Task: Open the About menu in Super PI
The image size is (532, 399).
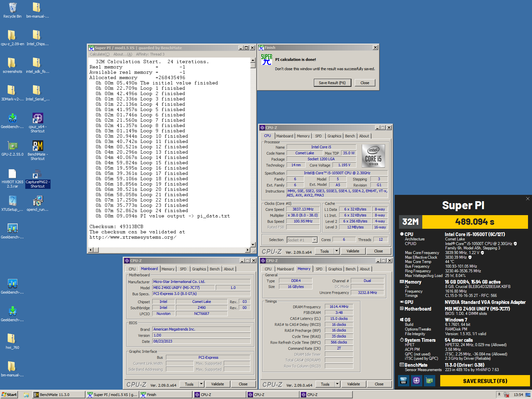Action: click(123, 54)
